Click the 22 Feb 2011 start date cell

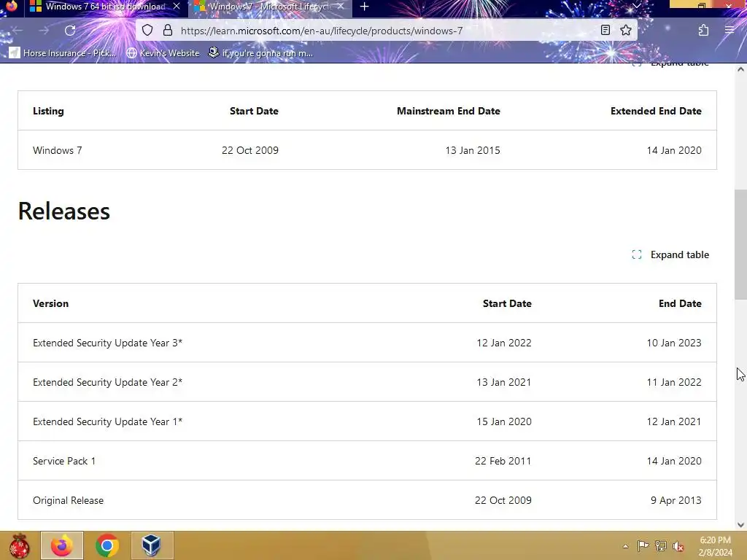coord(503,461)
